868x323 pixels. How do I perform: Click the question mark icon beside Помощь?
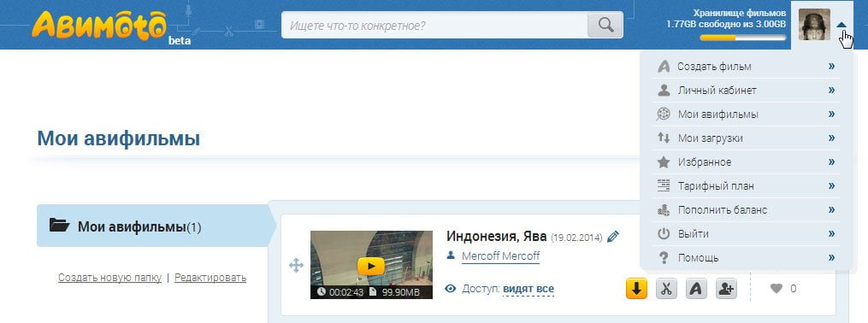pos(663,258)
